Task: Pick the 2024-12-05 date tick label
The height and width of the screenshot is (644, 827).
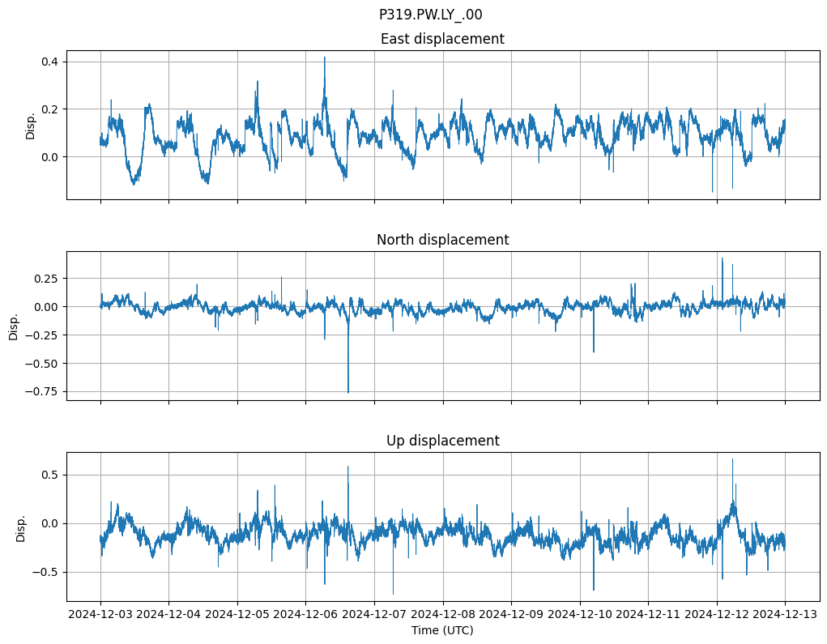Action: (237, 615)
